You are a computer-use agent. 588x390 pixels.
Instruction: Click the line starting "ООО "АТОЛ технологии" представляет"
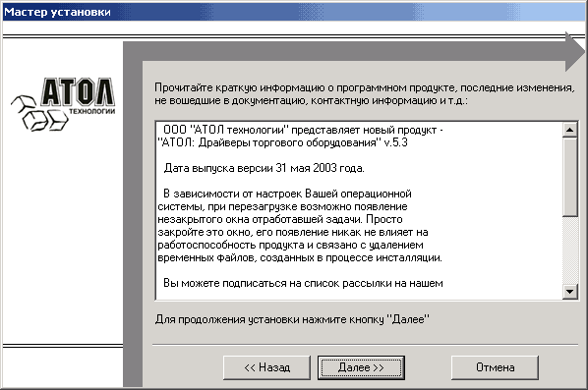pyautogui.click(x=303, y=130)
